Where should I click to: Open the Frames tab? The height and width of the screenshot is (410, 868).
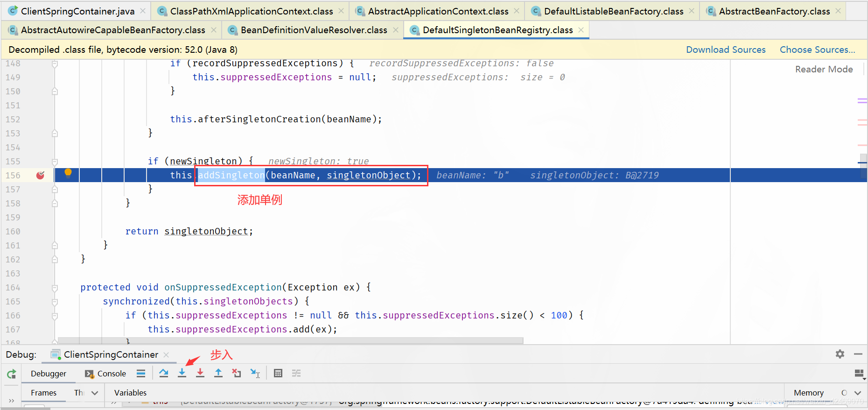43,393
